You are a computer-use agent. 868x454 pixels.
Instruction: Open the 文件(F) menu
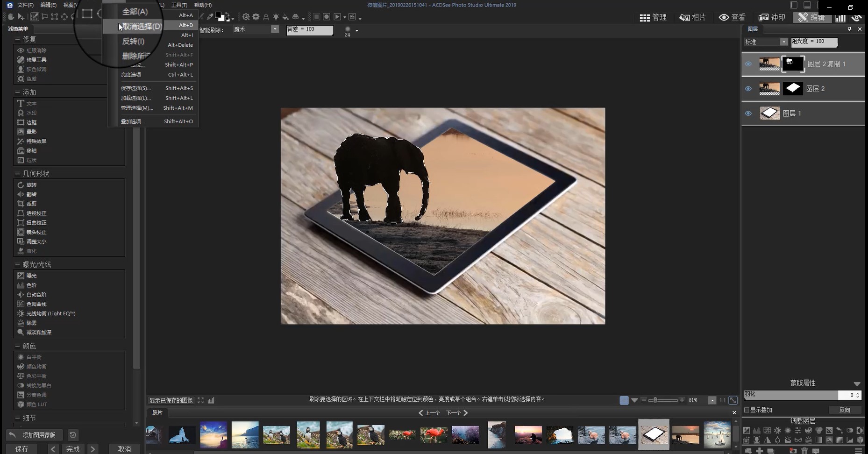[25, 5]
